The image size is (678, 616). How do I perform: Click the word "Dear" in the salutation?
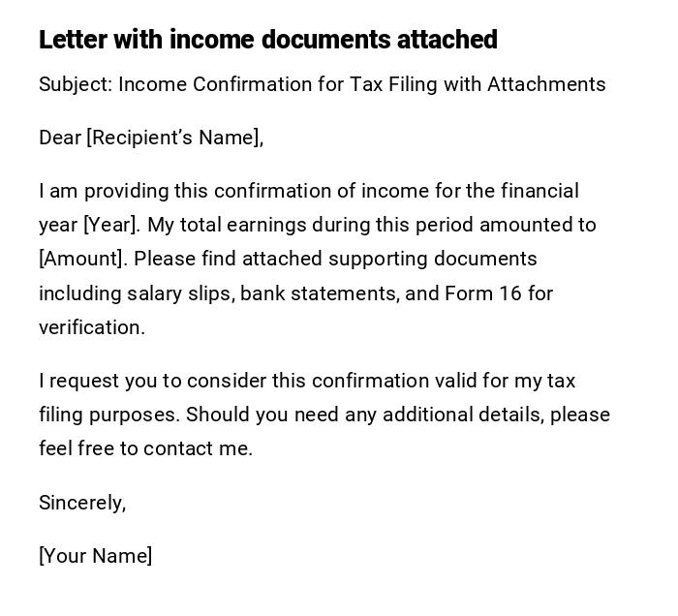click(59, 138)
